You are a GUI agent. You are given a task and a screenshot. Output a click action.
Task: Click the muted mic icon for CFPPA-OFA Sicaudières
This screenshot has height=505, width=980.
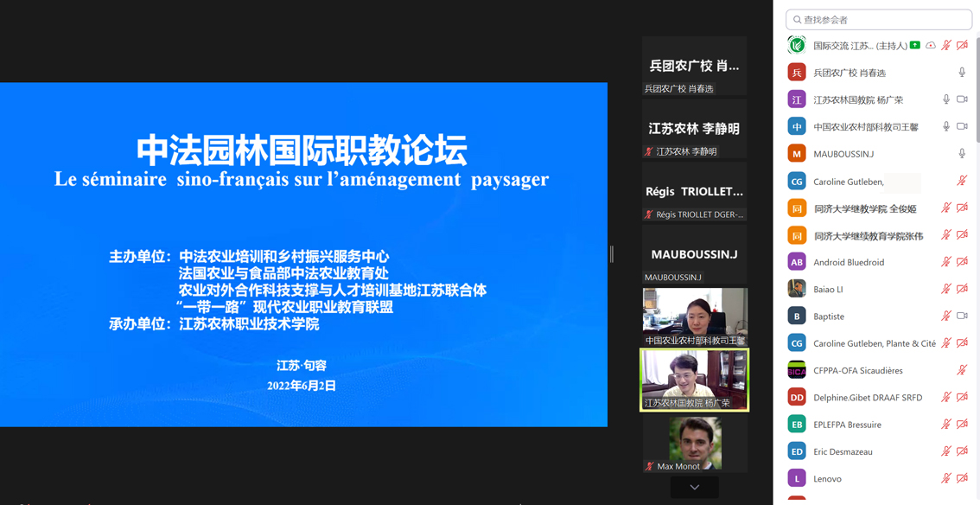tap(962, 370)
